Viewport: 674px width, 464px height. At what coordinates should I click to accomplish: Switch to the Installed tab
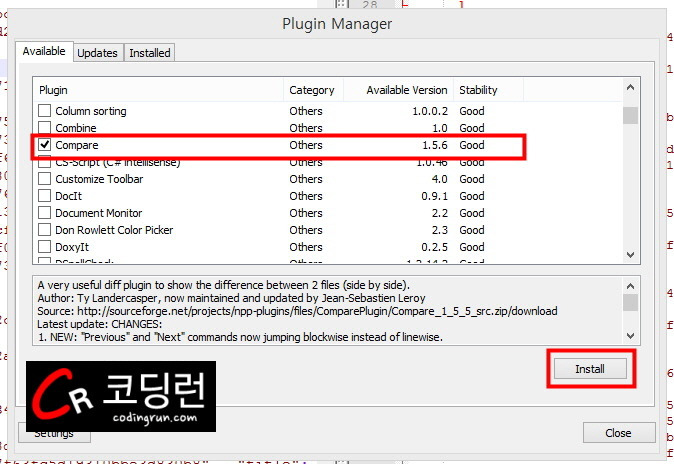coord(150,53)
